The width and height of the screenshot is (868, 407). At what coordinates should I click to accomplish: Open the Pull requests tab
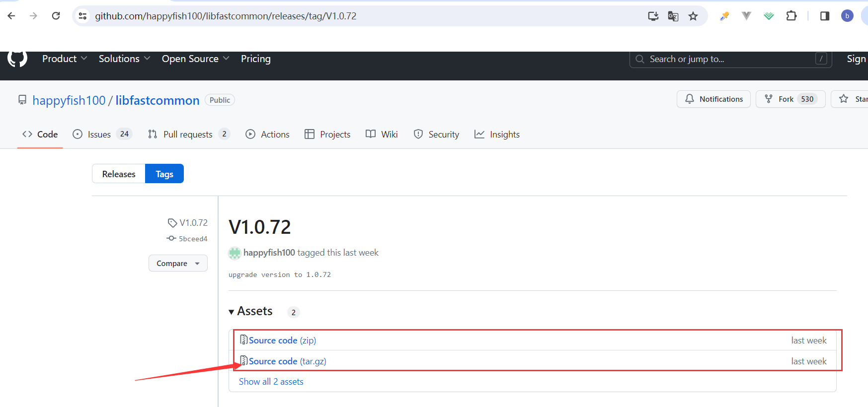click(189, 134)
